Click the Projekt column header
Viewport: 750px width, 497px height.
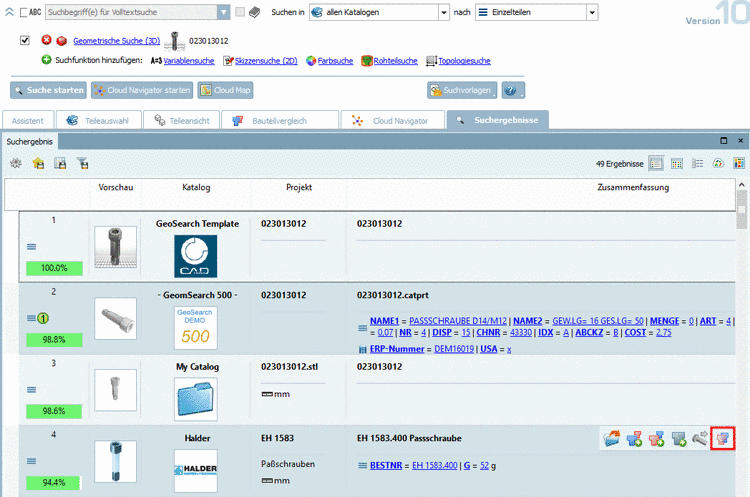[299, 188]
